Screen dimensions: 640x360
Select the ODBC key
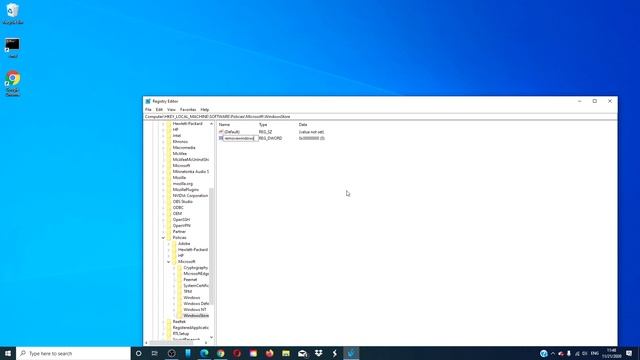click(x=178, y=208)
